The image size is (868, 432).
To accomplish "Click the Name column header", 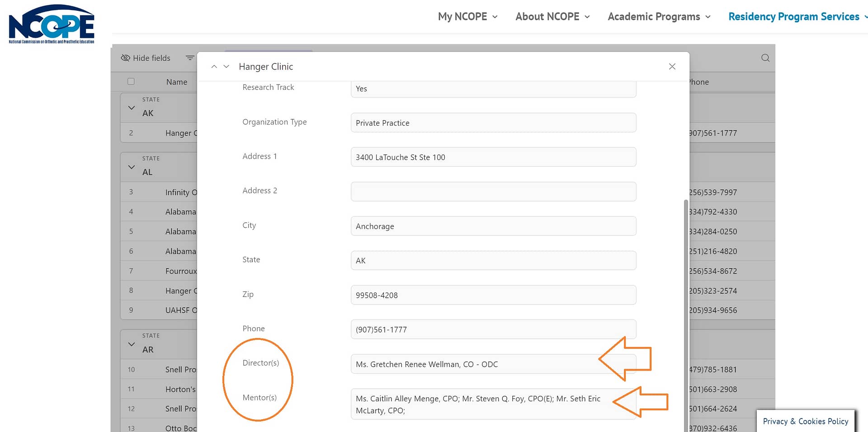I will pos(177,82).
